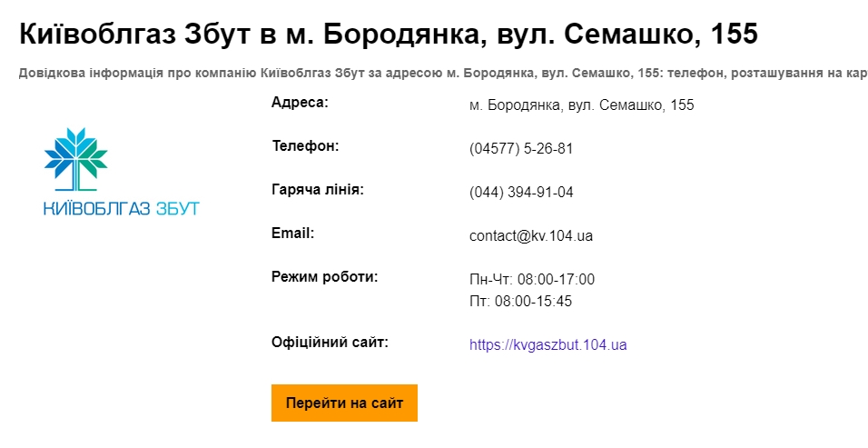
Task: Click the hotline number (044) 394-91-04
Action: pyautogui.click(x=521, y=193)
